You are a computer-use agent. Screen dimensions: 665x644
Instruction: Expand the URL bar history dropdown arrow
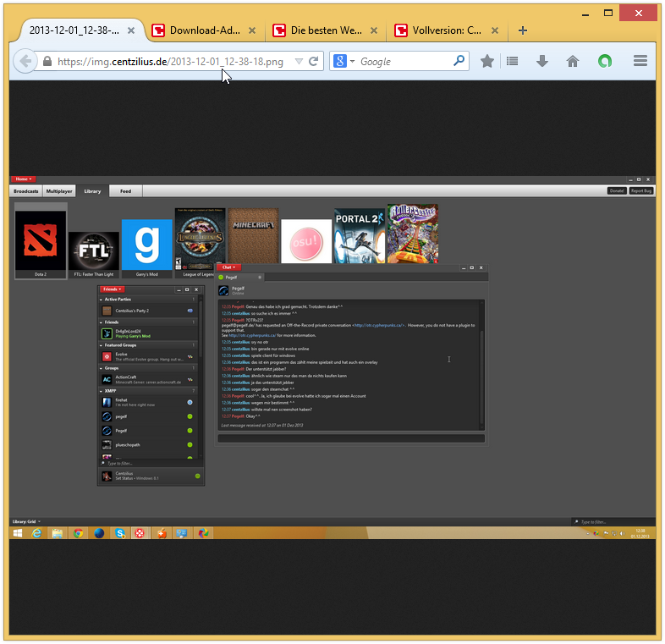(x=298, y=61)
